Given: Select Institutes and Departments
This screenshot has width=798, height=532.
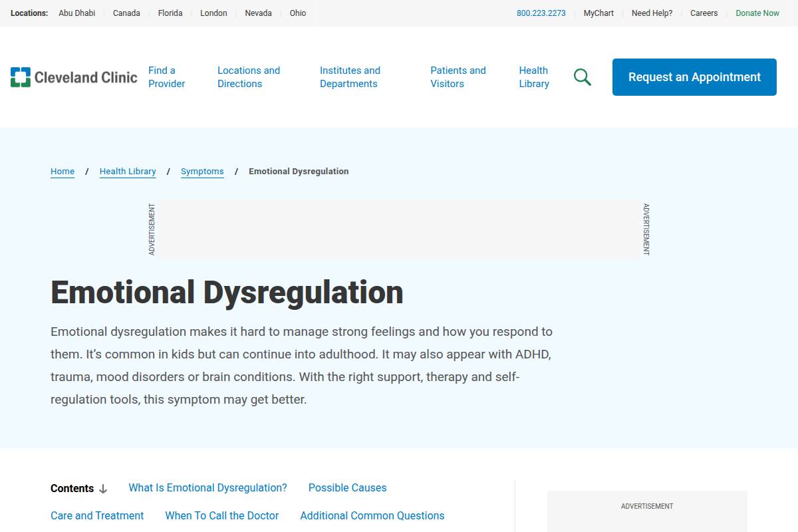Looking at the screenshot, I should click(350, 77).
